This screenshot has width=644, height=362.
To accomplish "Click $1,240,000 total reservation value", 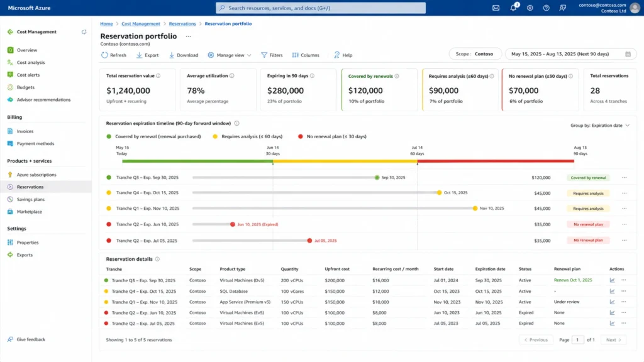I will [x=128, y=90].
